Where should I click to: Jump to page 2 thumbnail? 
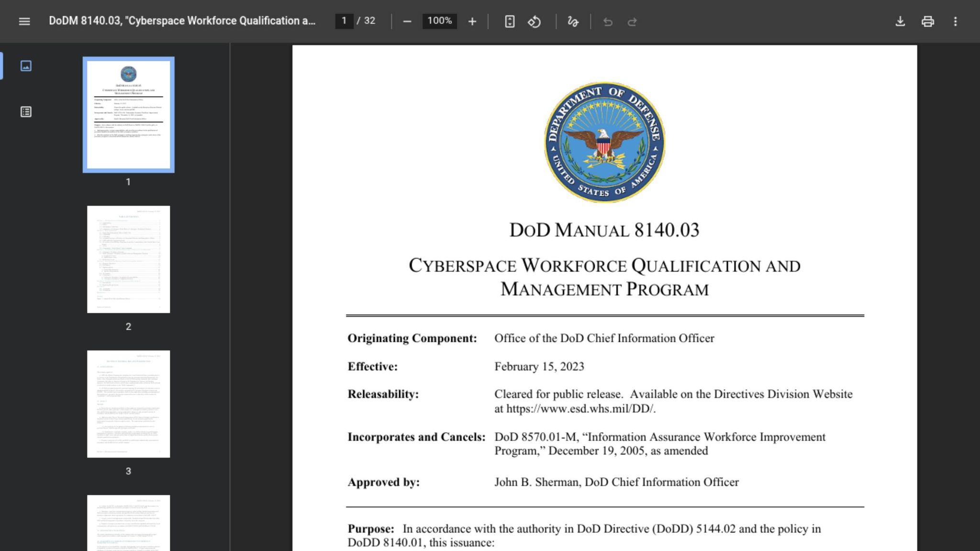[x=128, y=259]
